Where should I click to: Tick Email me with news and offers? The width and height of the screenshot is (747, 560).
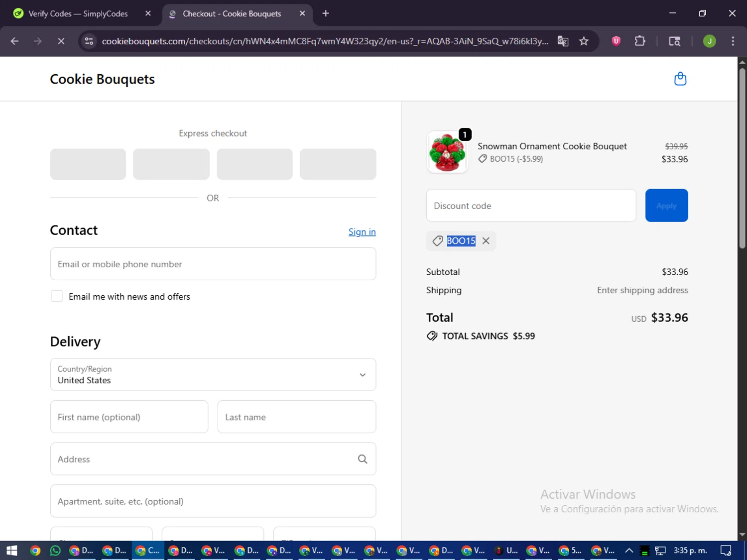click(57, 296)
